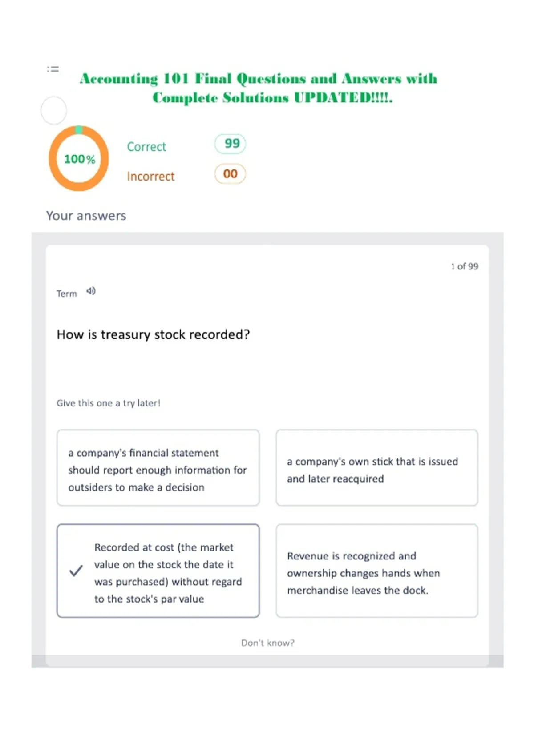Screen dimensions: 534x756
Task: Click the 'Your answers' heading
Action: click(86, 216)
